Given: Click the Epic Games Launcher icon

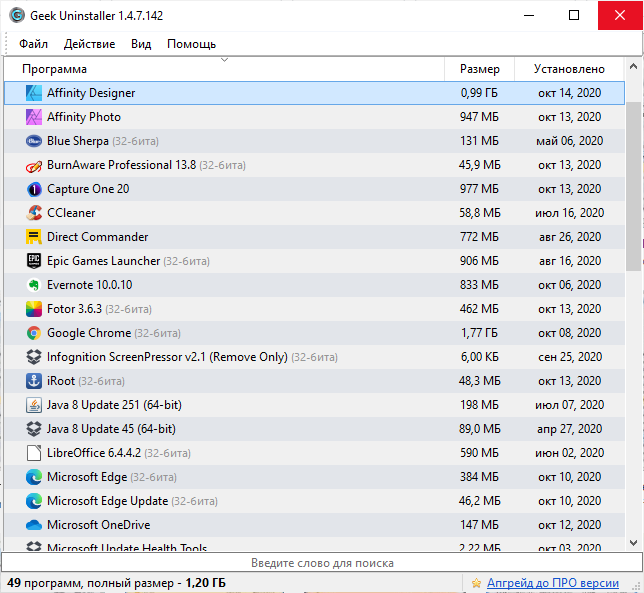Looking at the screenshot, I should point(34,261).
